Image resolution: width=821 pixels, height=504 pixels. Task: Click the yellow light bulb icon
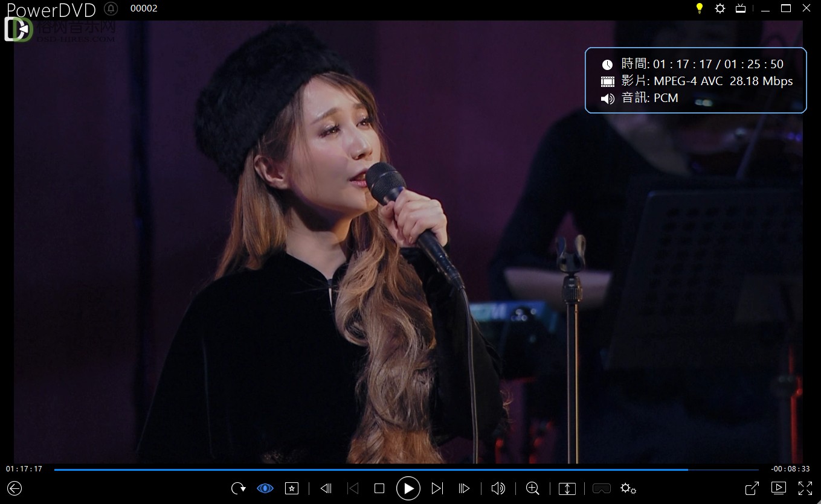pos(700,8)
